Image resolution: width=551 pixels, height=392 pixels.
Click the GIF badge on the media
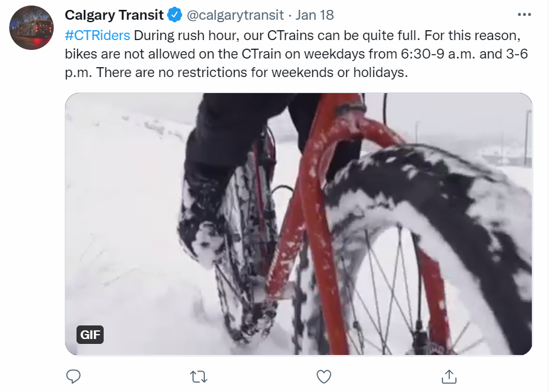pyautogui.click(x=91, y=335)
